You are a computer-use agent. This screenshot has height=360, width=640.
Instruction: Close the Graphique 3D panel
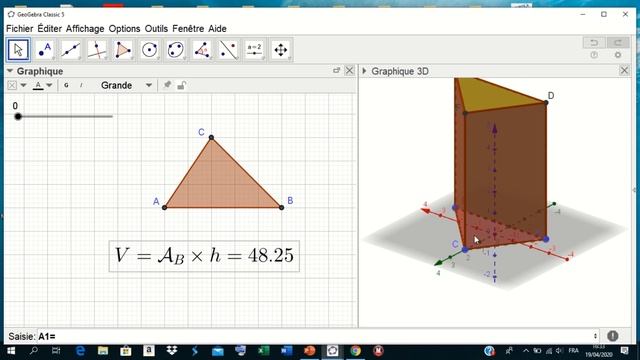pyautogui.click(x=624, y=71)
